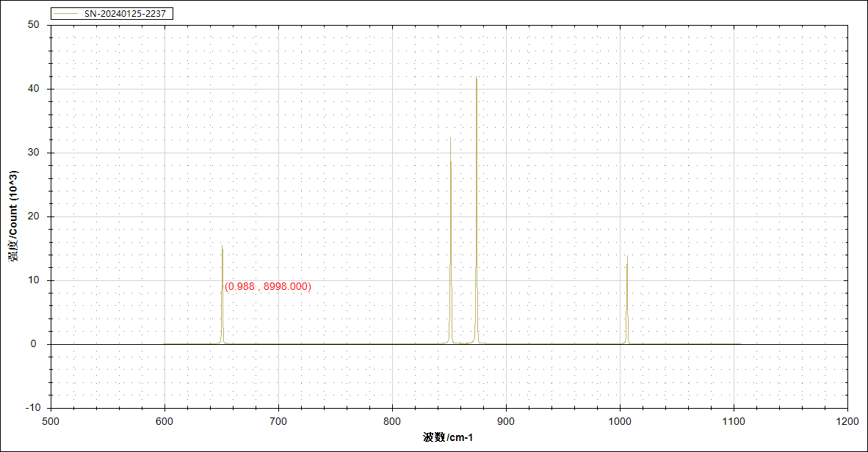Viewport: 868px width, 452px height.
Task: Click the 1100 tick label on x-axis
Action: coord(734,422)
